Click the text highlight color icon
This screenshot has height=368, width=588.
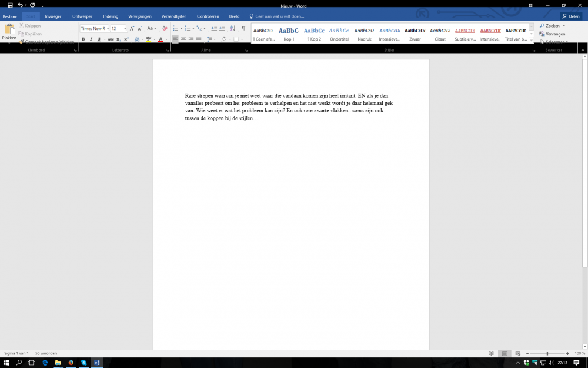click(x=148, y=39)
